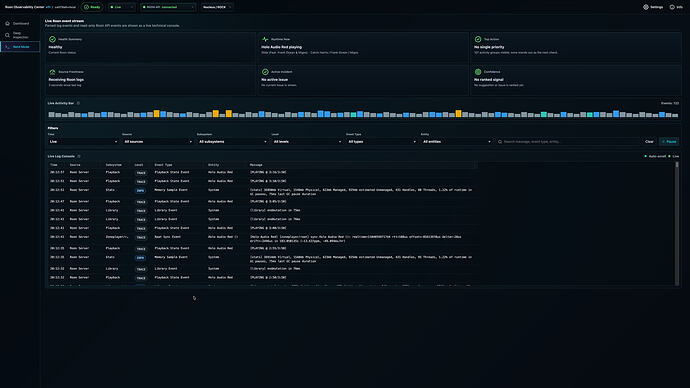Viewport: 690px width, 388px height.
Task: Click the Ready status pill
Action: (x=92, y=7)
